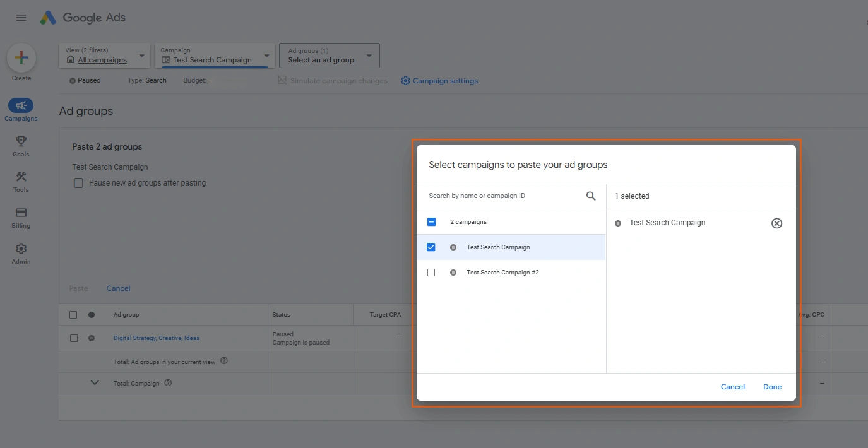Click the Google Ads logo
Image resolution: width=868 pixels, height=448 pixels.
click(83, 18)
